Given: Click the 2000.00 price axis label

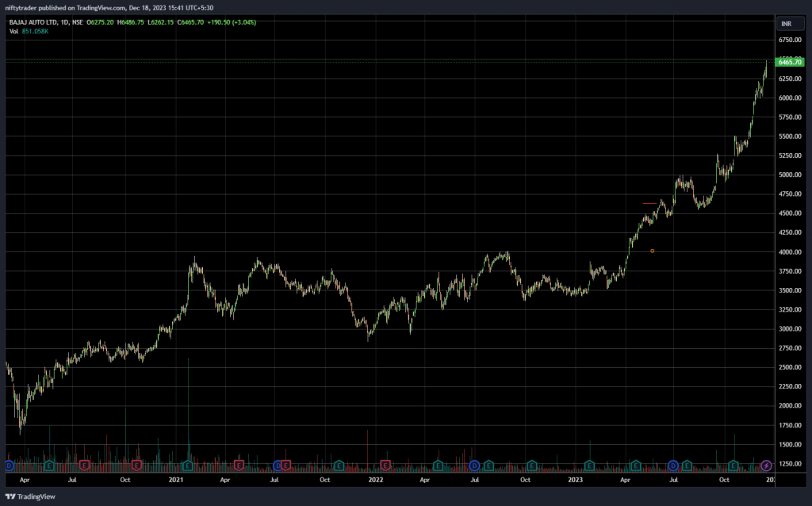Looking at the screenshot, I should pyautogui.click(x=790, y=406).
